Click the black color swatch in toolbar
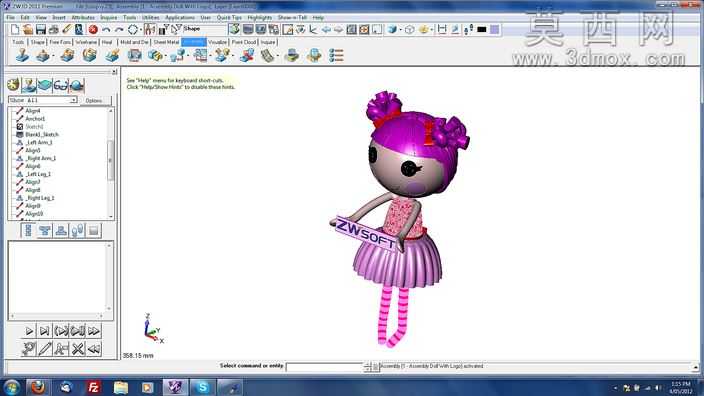The image size is (704, 396). pos(482,30)
